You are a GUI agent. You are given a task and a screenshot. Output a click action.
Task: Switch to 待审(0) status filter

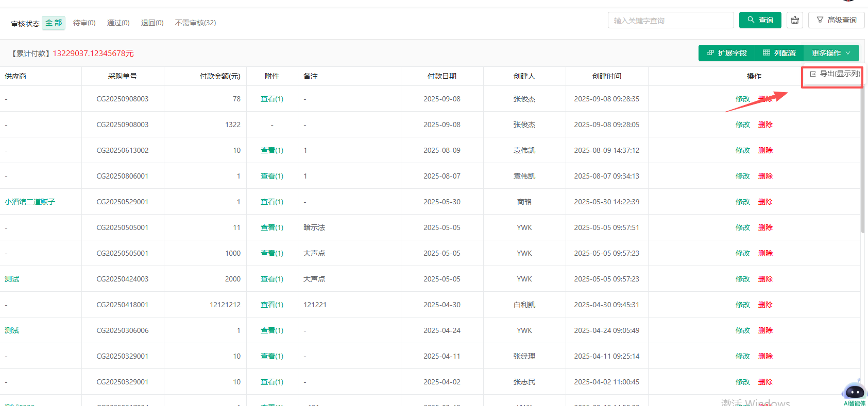tap(84, 23)
